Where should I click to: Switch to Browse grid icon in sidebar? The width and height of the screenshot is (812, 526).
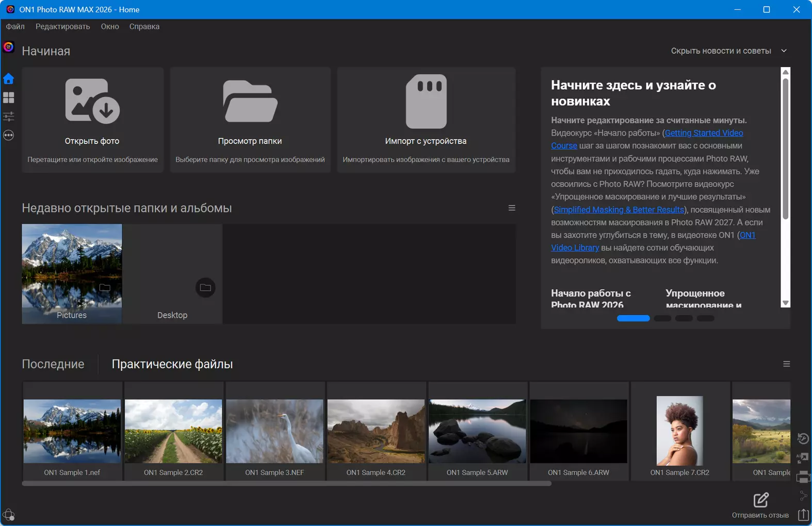[9, 97]
